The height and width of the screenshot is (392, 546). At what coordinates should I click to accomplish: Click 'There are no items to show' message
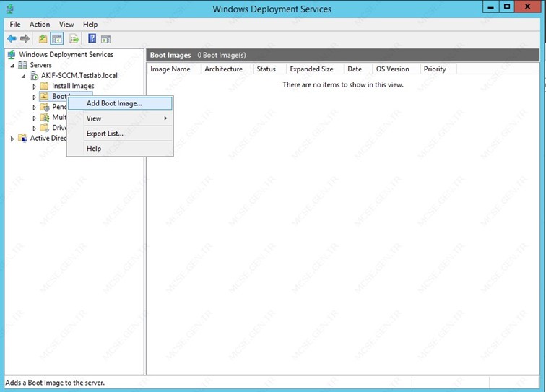click(343, 84)
